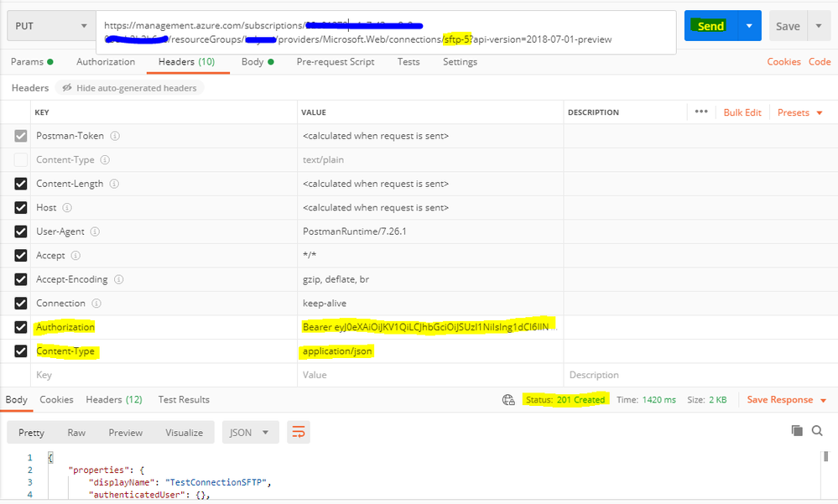Image resolution: width=838 pixels, height=504 pixels.
Task: Switch to the Params tab
Action: pos(32,61)
